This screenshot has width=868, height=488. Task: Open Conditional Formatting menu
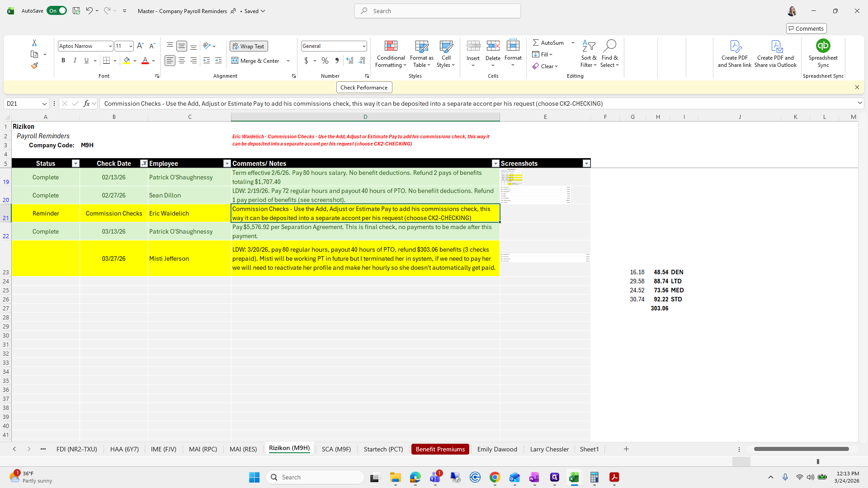coord(391,54)
